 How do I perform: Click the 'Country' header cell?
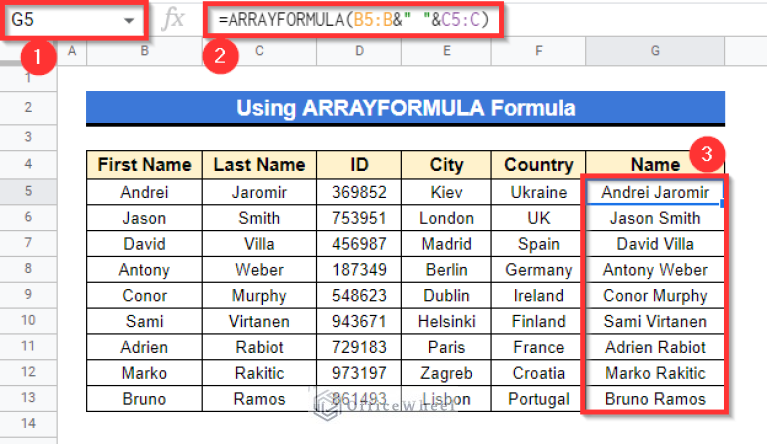coord(538,165)
